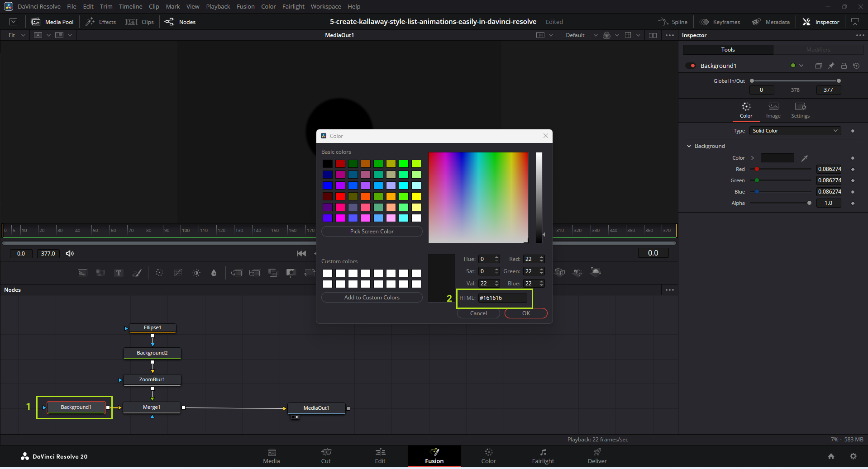Collapse the Background section in Inspector
Viewport: 868px width, 469px height.
coord(689,146)
